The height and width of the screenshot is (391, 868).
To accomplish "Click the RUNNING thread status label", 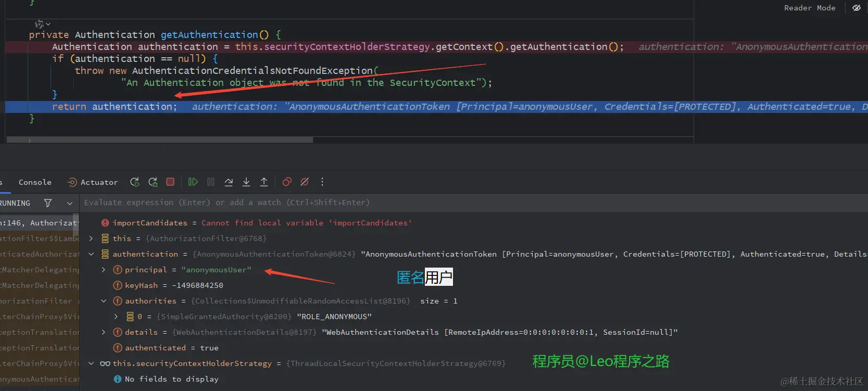I will [x=15, y=203].
